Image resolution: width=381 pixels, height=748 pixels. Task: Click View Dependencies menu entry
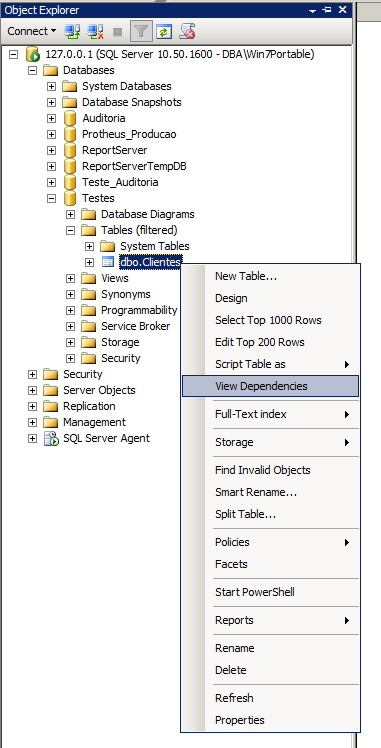click(270, 386)
